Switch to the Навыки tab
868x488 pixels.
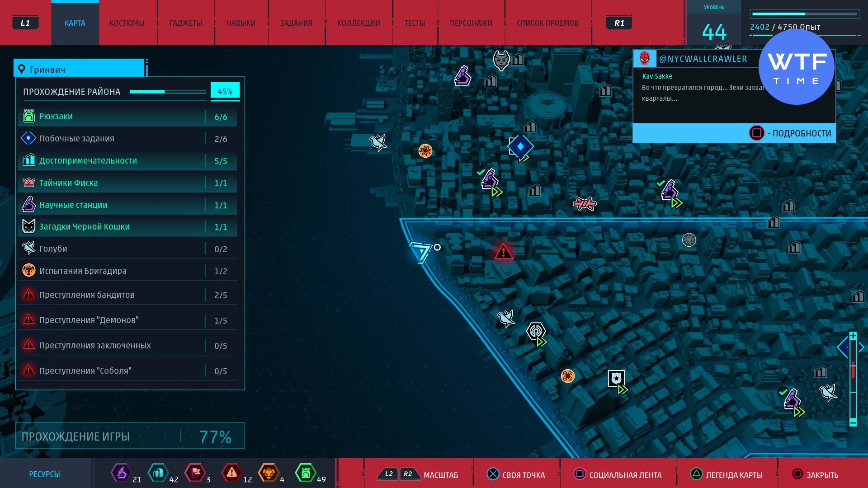point(241,23)
